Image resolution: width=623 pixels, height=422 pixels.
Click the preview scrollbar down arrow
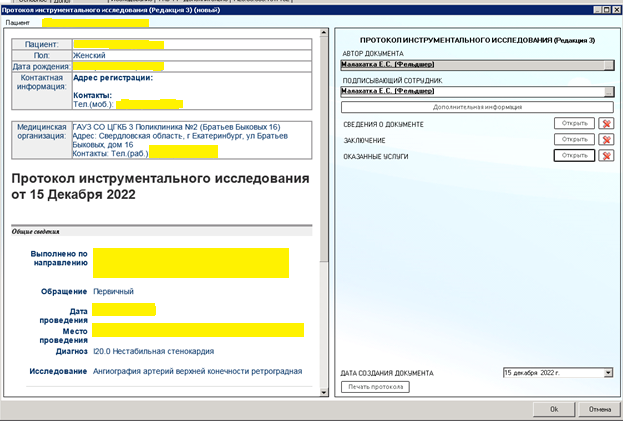324,392
